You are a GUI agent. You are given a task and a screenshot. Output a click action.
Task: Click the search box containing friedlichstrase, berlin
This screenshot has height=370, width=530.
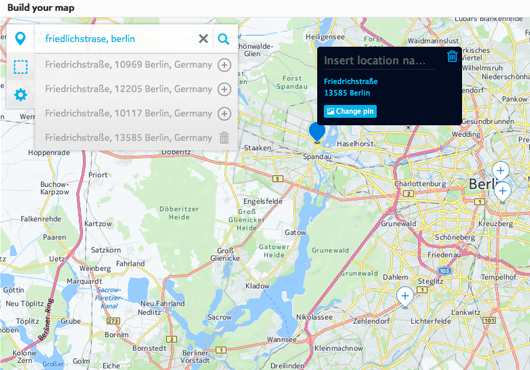[x=120, y=39]
